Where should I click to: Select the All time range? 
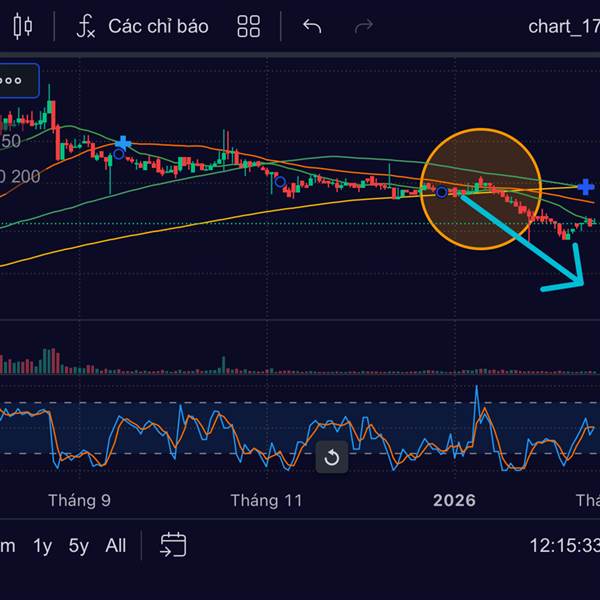coord(116,545)
